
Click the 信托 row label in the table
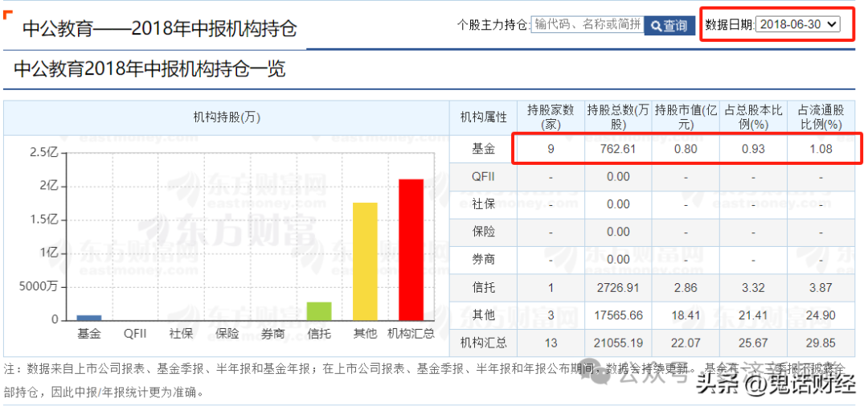(x=483, y=287)
